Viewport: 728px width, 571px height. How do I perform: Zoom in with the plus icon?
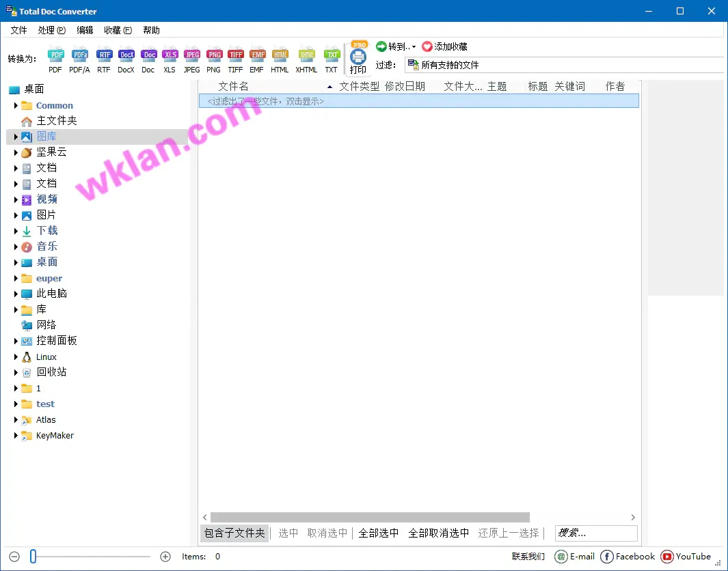pos(165,556)
